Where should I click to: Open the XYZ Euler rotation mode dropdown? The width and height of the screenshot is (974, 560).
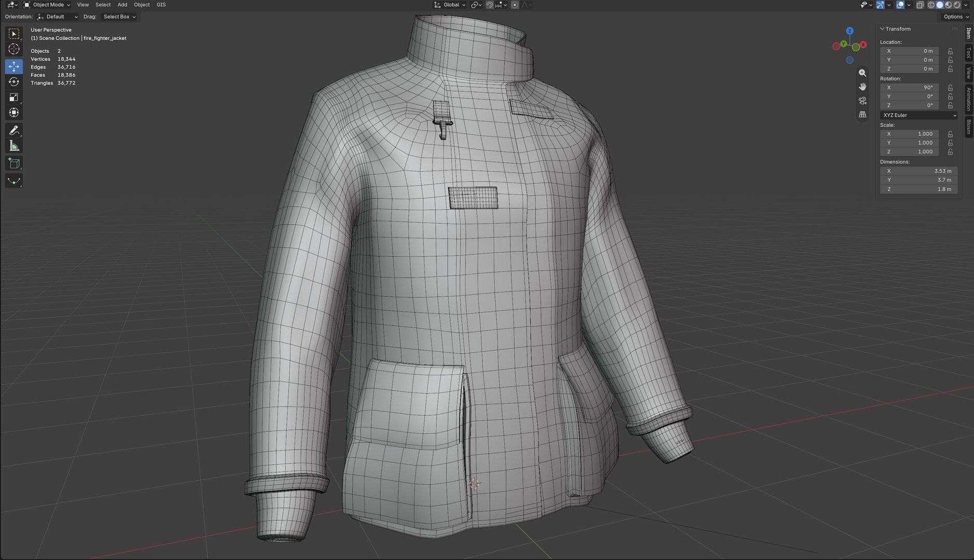(x=919, y=115)
